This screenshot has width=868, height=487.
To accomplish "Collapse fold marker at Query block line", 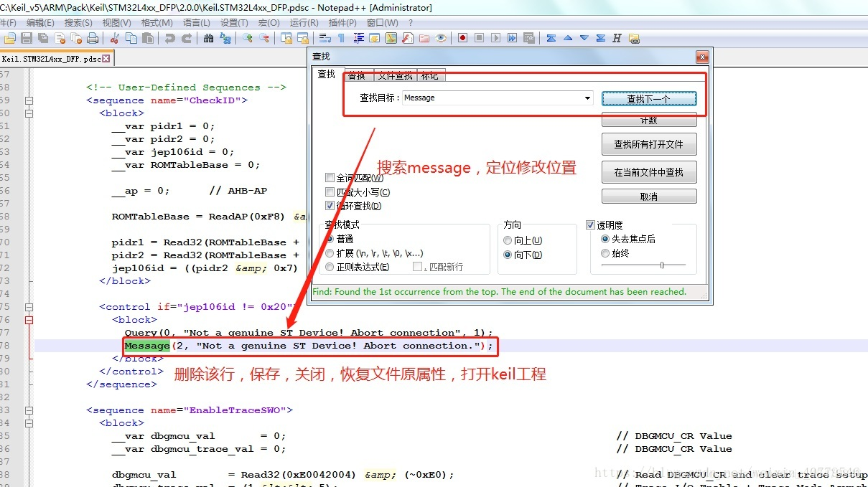I will (x=29, y=320).
